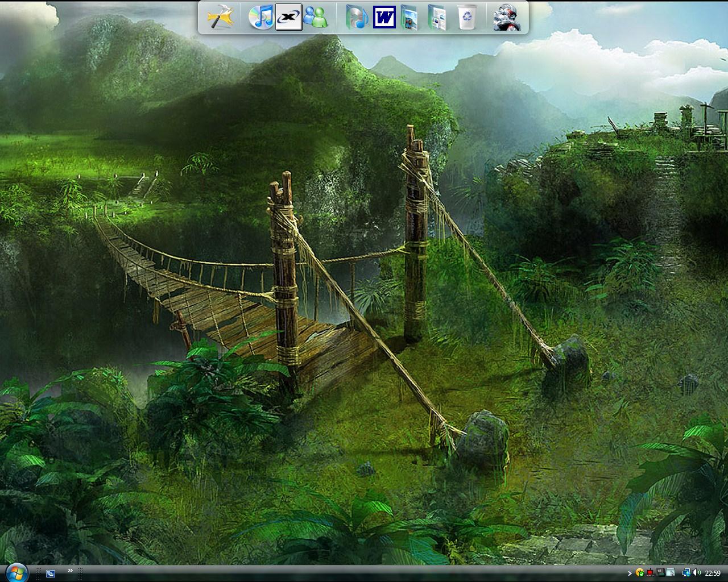Click the 22:59 clock in the taskbar
Viewport: 728px width, 582px height.
pos(713,573)
